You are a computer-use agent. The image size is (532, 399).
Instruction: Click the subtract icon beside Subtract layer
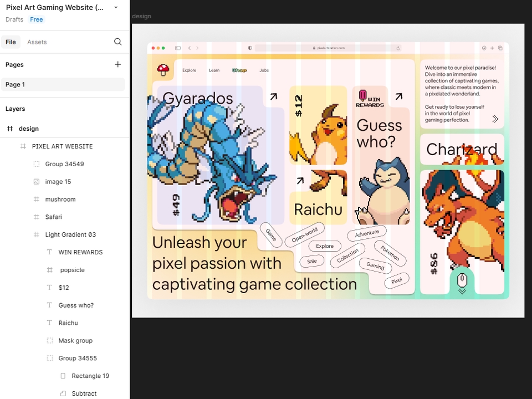point(63,393)
